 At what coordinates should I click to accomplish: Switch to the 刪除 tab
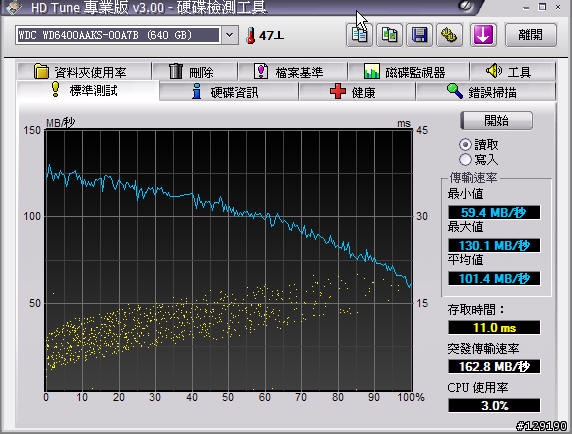[194, 71]
